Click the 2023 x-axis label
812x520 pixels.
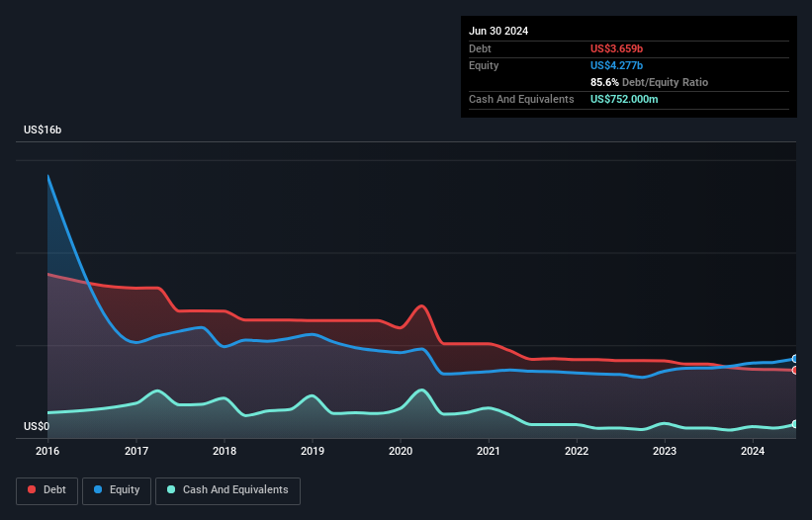click(x=665, y=451)
